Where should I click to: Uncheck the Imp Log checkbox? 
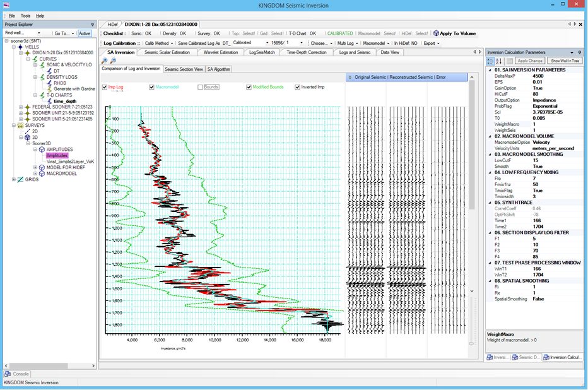[105, 87]
